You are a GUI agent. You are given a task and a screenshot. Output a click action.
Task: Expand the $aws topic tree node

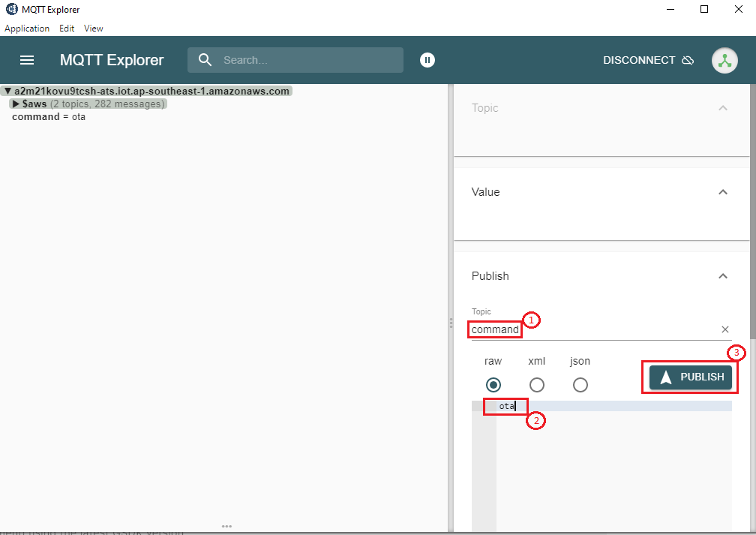[16, 104]
